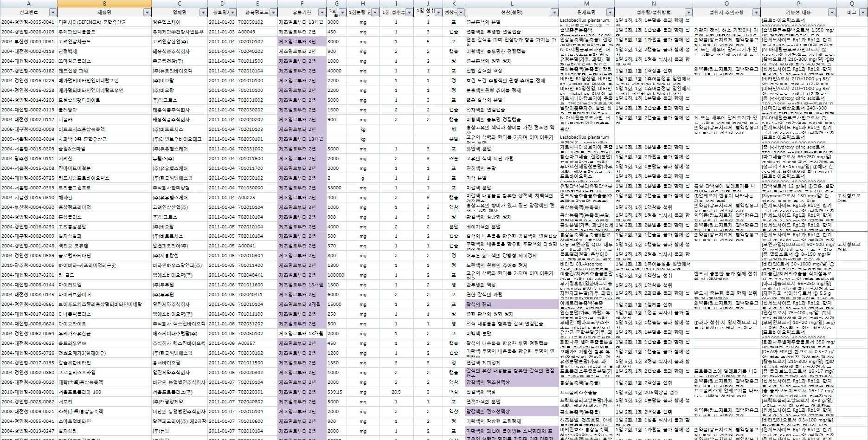Select highlighted column B header letter
The image size is (868, 440).
click(104, 4)
